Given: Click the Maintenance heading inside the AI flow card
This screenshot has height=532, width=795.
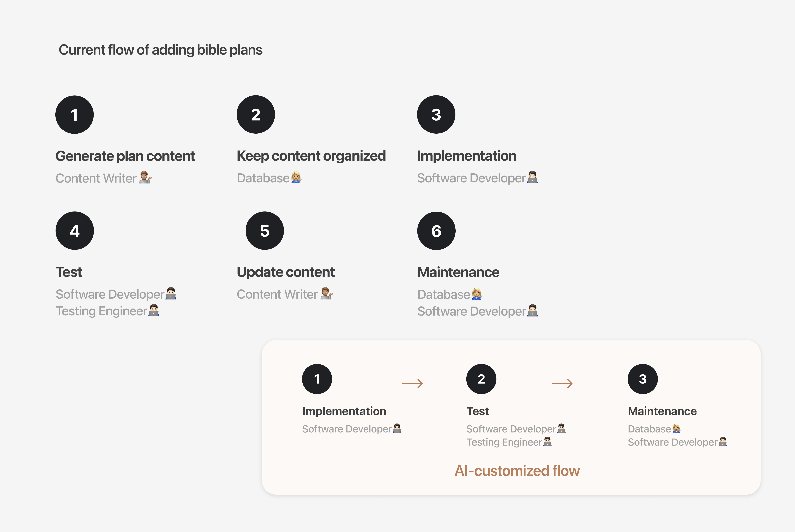Looking at the screenshot, I should click(x=662, y=411).
